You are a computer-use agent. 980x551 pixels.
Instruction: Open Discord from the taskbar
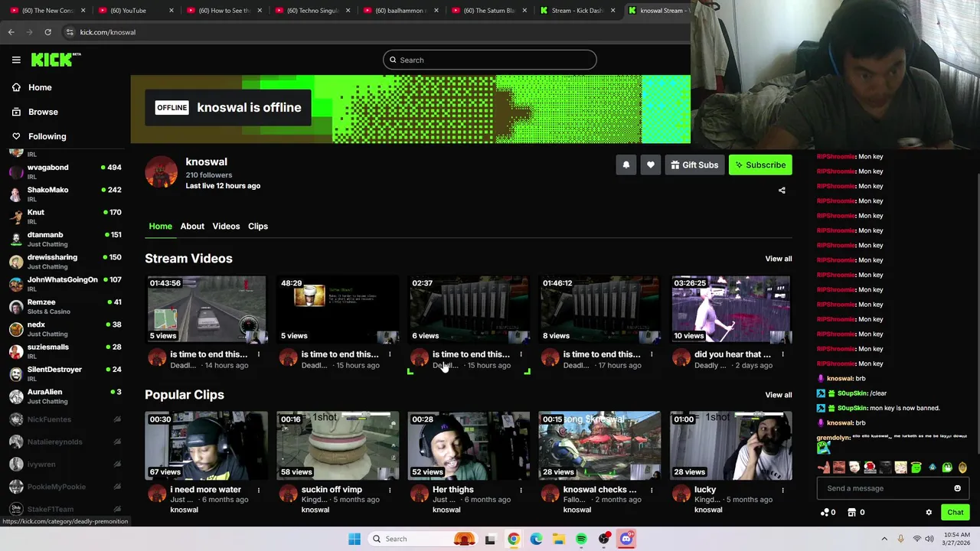[626, 539]
